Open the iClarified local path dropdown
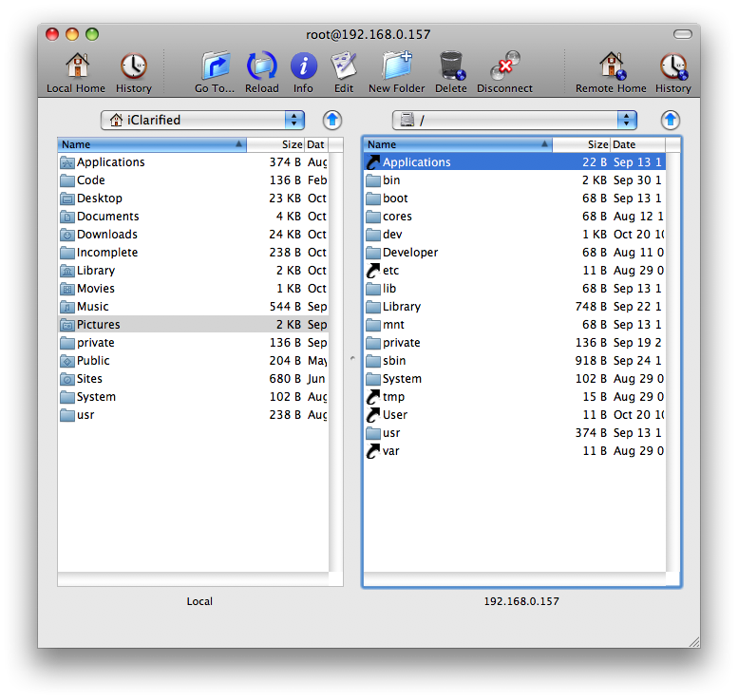The image size is (738, 700). click(202, 120)
